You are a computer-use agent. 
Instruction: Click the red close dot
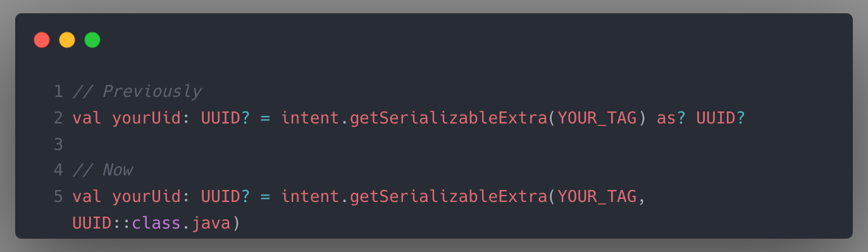pyautogui.click(x=42, y=41)
